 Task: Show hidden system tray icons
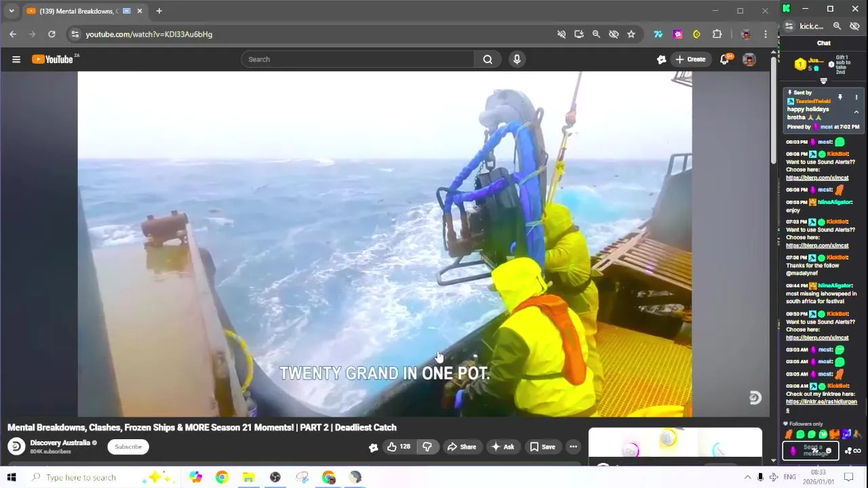pyautogui.click(x=747, y=477)
